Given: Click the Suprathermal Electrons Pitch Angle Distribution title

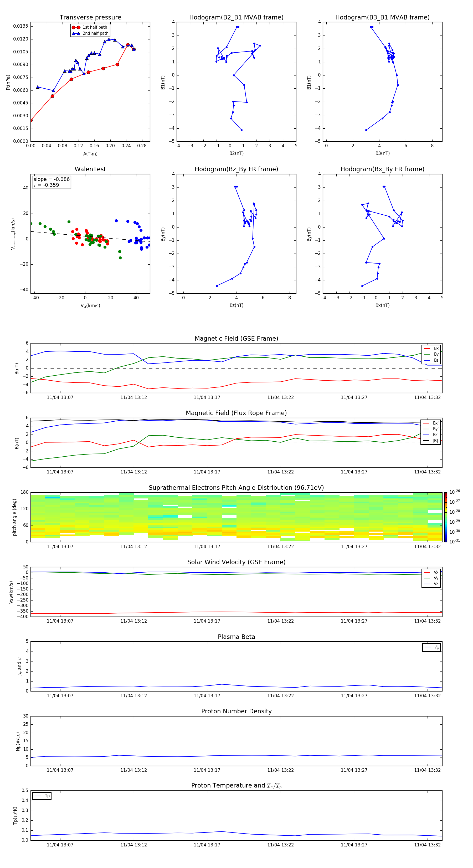Looking at the screenshot, I should pos(236,488).
